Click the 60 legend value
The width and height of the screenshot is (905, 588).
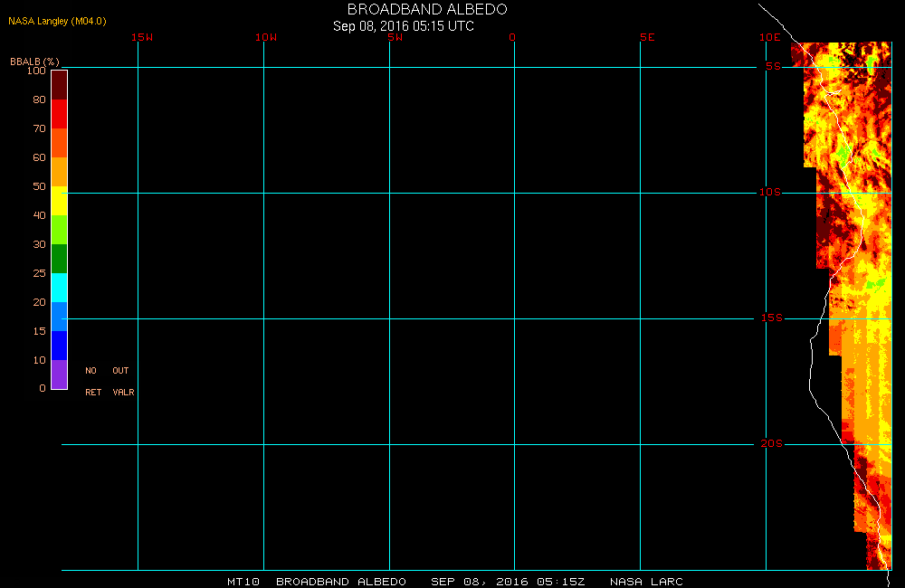coord(39,157)
